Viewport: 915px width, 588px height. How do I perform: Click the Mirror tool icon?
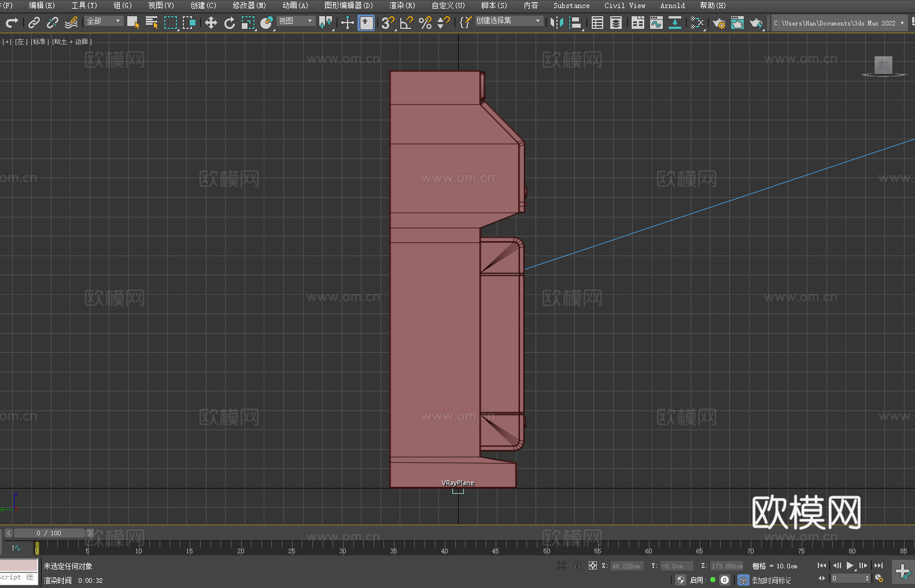pos(557,23)
